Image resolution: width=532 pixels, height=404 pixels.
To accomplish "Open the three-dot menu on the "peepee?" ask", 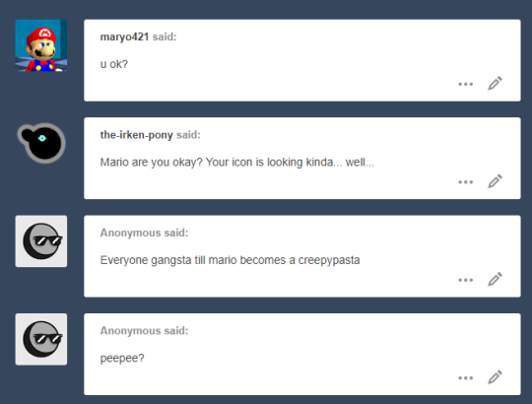I will (465, 377).
